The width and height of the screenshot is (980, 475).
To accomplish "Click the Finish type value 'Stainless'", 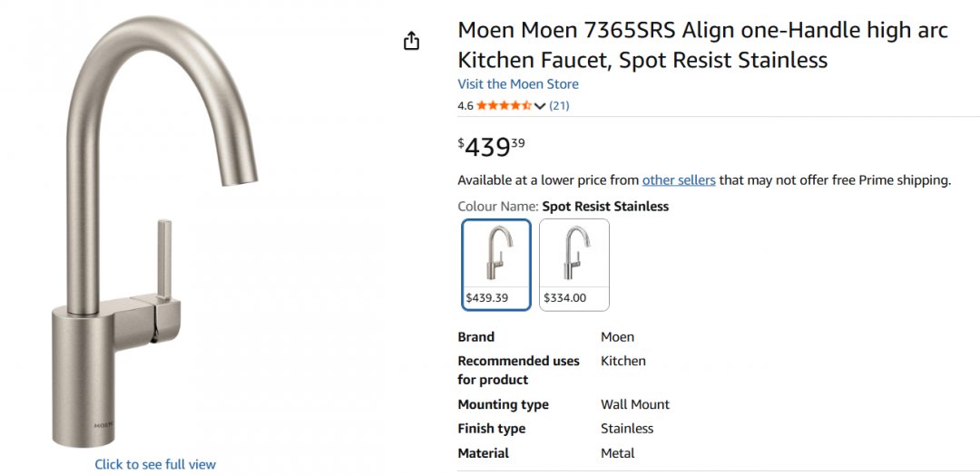I will [x=626, y=428].
